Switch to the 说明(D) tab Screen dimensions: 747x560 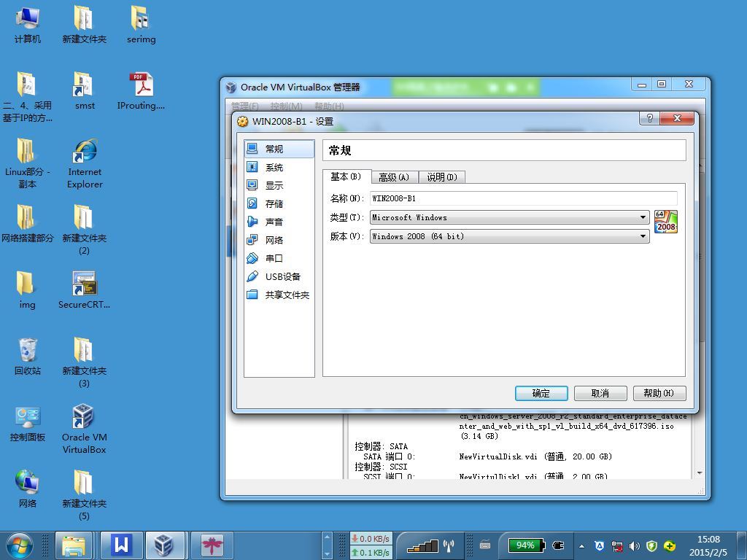point(442,177)
